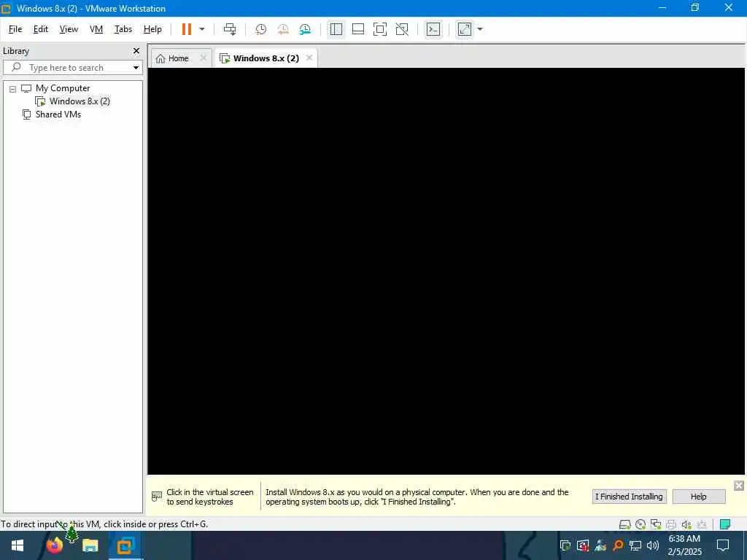Switch to Unity mode
This screenshot has width=747, height=560.
[402, 29]
